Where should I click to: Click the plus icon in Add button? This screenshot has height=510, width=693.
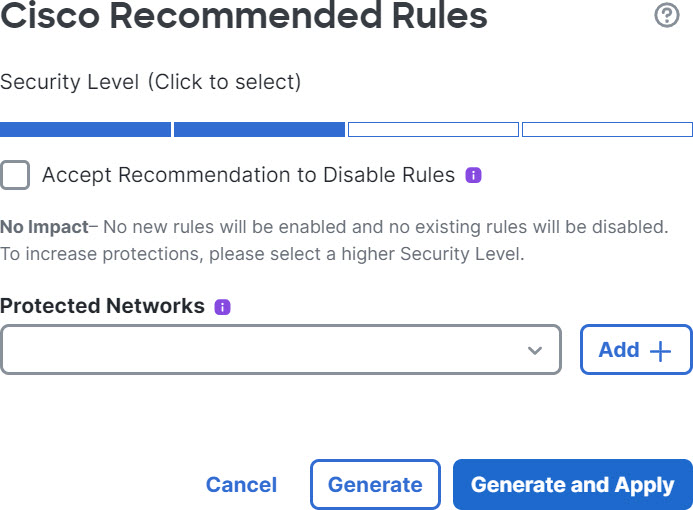click(661, 350)
